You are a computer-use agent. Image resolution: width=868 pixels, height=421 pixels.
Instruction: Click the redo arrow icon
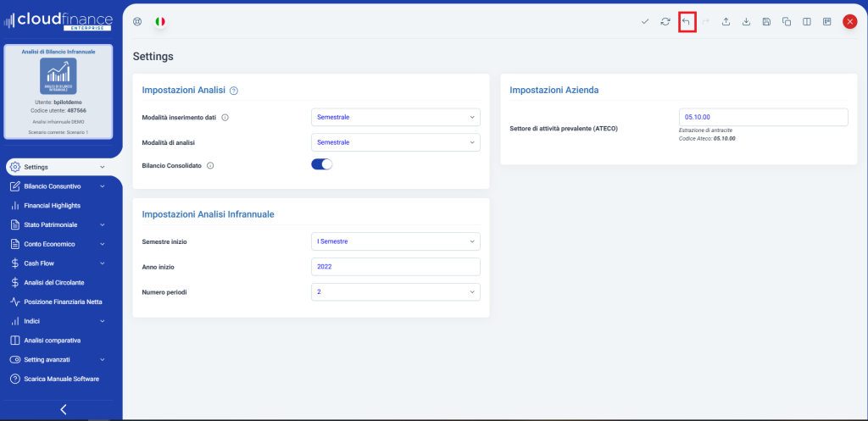pyautogui.click(x=706, y=21)
